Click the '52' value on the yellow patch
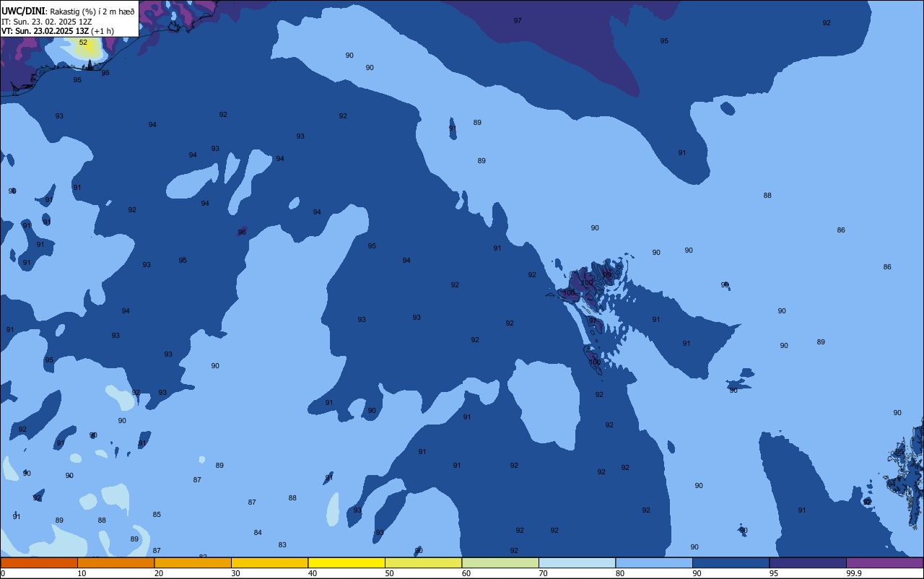The image size is (924, 579). click(x=83, y=43)
